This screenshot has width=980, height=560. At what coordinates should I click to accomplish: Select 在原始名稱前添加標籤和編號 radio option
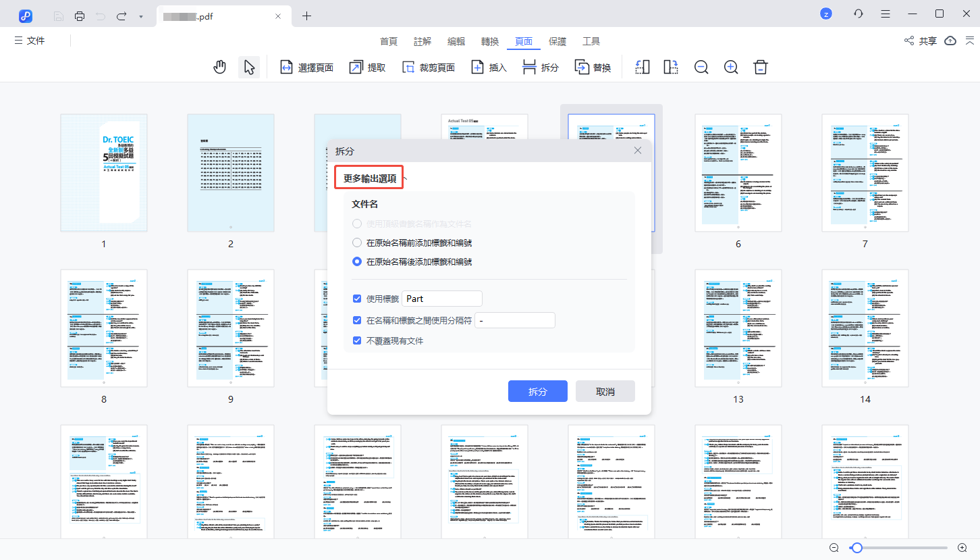[358, 243]
